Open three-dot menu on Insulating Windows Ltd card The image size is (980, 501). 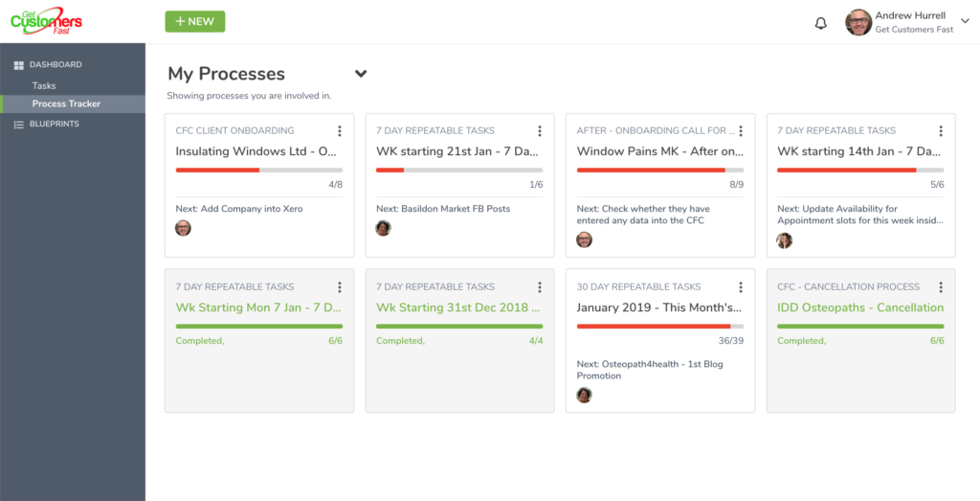pos(340,130)
